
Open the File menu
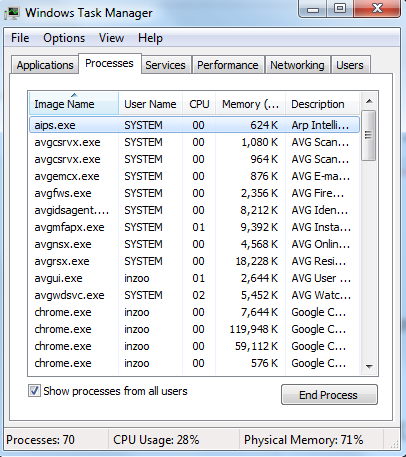20,38
